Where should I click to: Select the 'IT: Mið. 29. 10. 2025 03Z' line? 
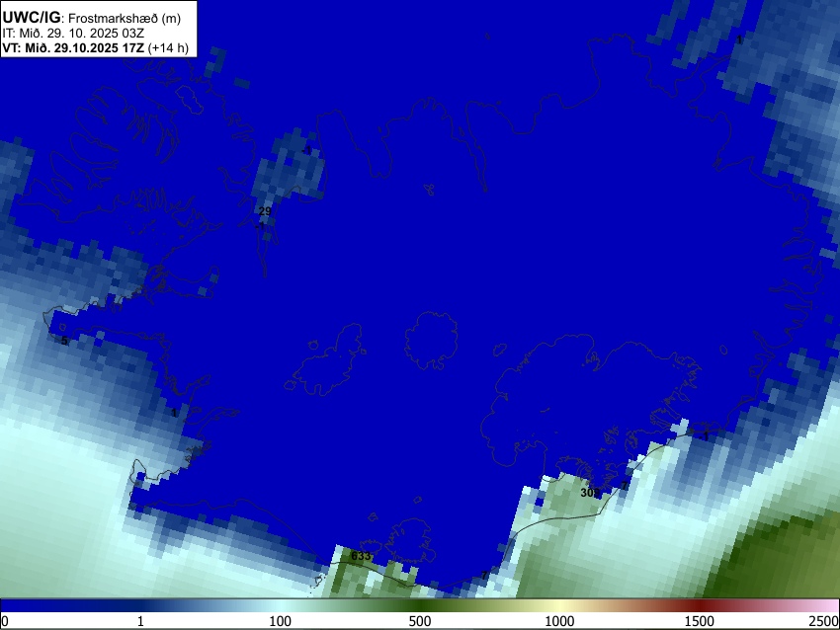[x=73, y=34]
